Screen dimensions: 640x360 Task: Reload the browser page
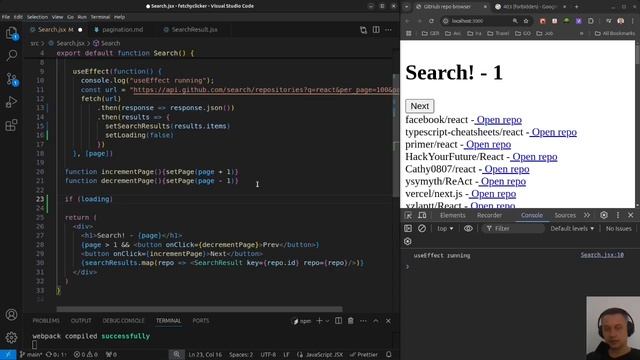(431, 21)
